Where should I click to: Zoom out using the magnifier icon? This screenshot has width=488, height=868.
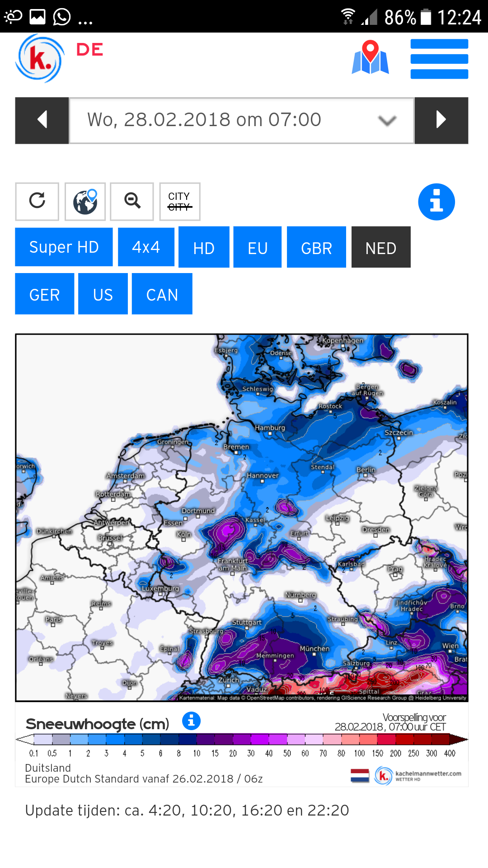(x=132, y=201)
